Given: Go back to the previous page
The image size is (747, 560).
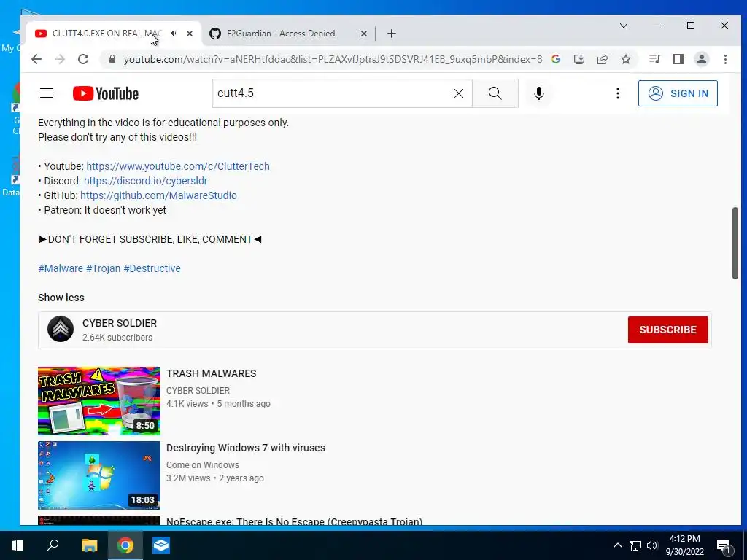Looking at the screenshot, I should 36,59.
